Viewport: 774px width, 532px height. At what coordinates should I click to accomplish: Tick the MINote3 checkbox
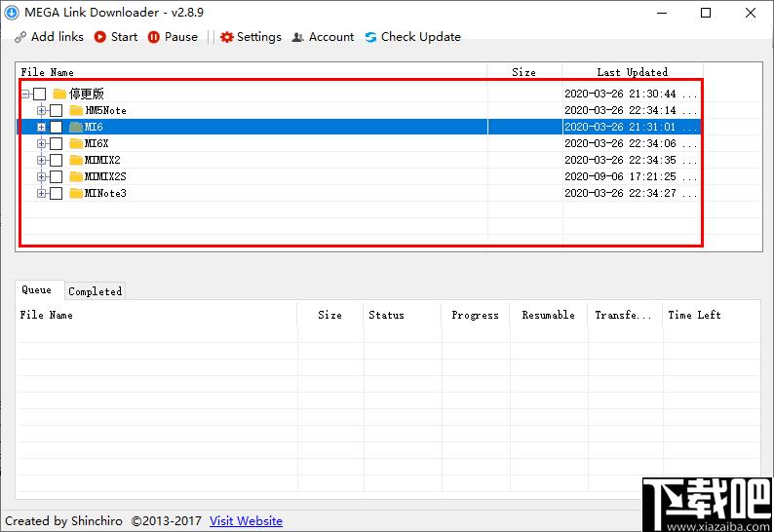point(57,193)
